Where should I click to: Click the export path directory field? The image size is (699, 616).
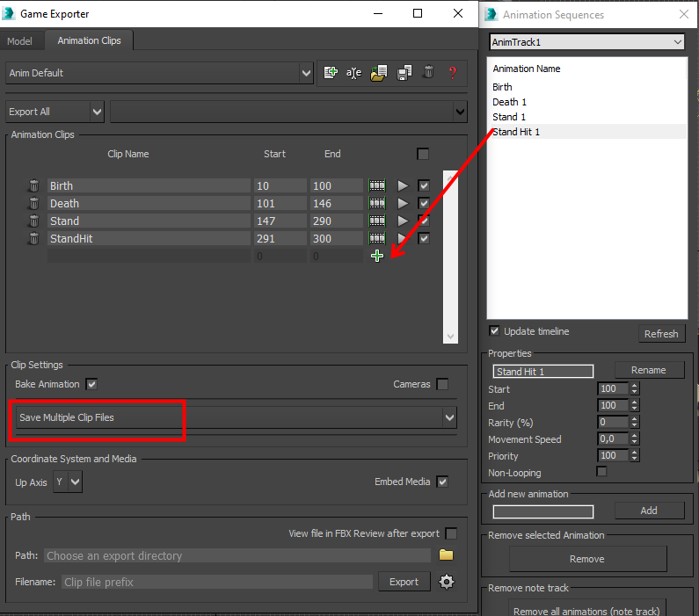point(237,555)
